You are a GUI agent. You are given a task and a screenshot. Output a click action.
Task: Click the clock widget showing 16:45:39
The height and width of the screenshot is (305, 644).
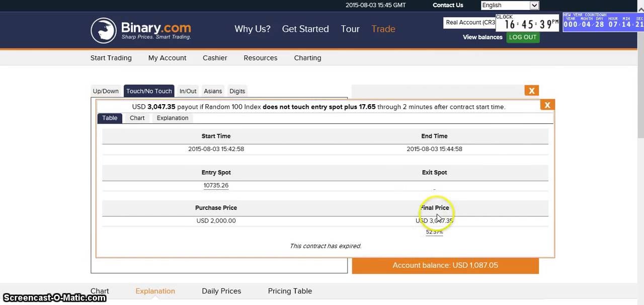[x=528, y=23]
